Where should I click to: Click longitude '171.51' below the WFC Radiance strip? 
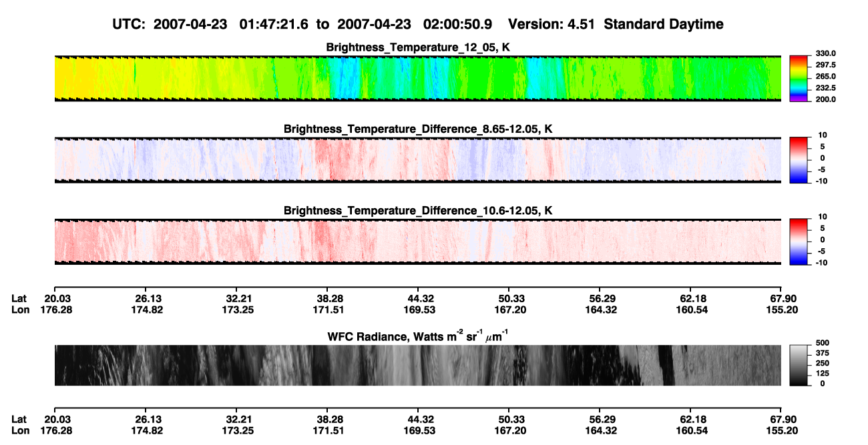327,430
